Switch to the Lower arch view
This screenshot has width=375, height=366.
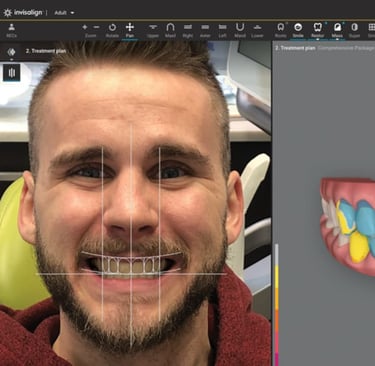(257, 30)
